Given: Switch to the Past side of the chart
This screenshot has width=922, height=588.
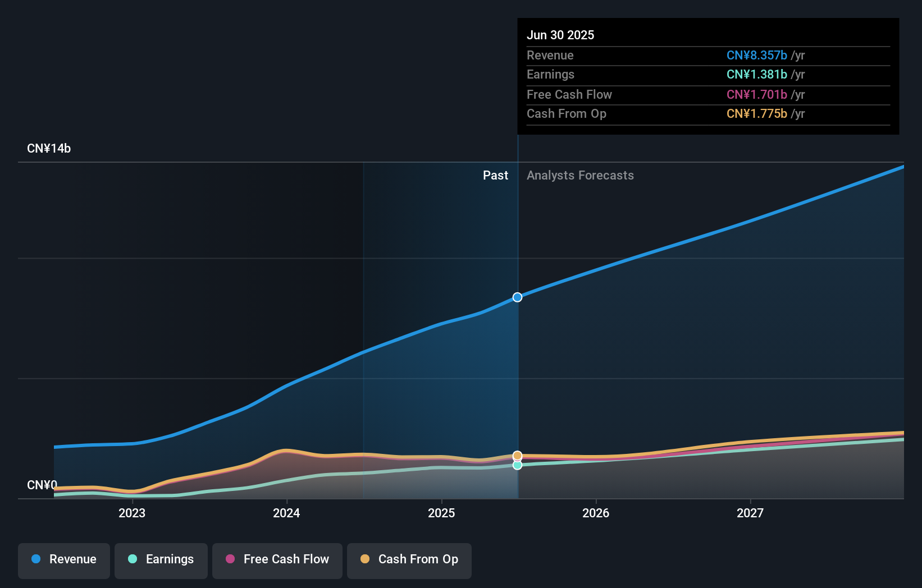Looking at the screenshot, I should [x=495, y=175].
